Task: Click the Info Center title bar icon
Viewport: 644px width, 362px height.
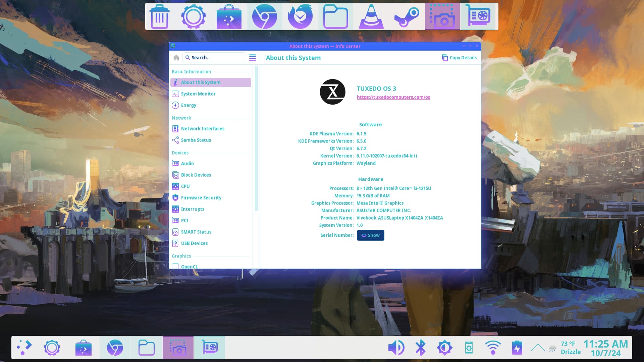Action: tap(173, 46)
